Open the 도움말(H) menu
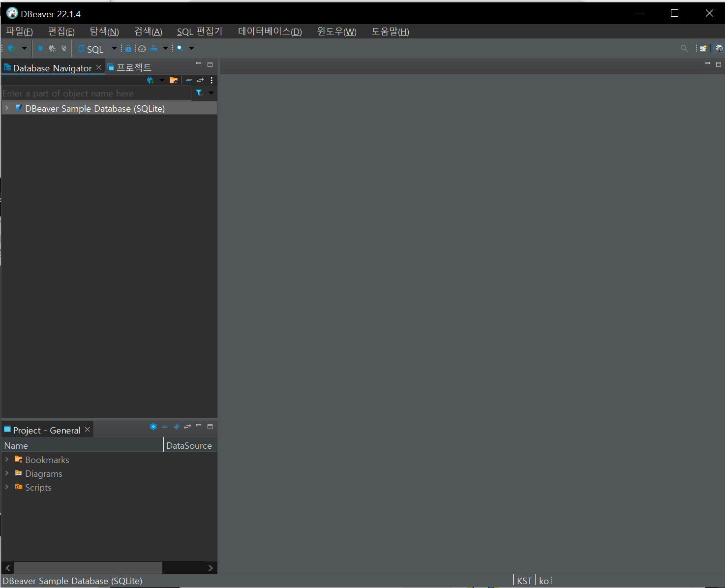This screenshot has height=588, width=725. (391, 31)
